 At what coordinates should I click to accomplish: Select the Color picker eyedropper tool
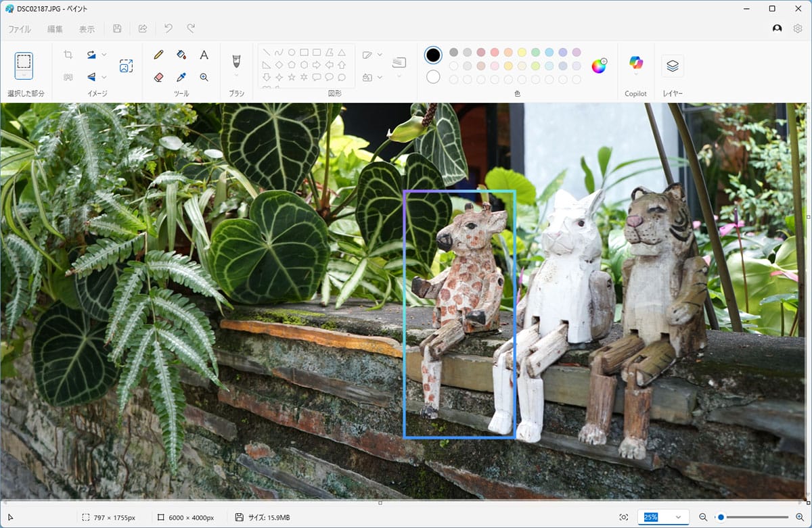[x=181, y=77]
